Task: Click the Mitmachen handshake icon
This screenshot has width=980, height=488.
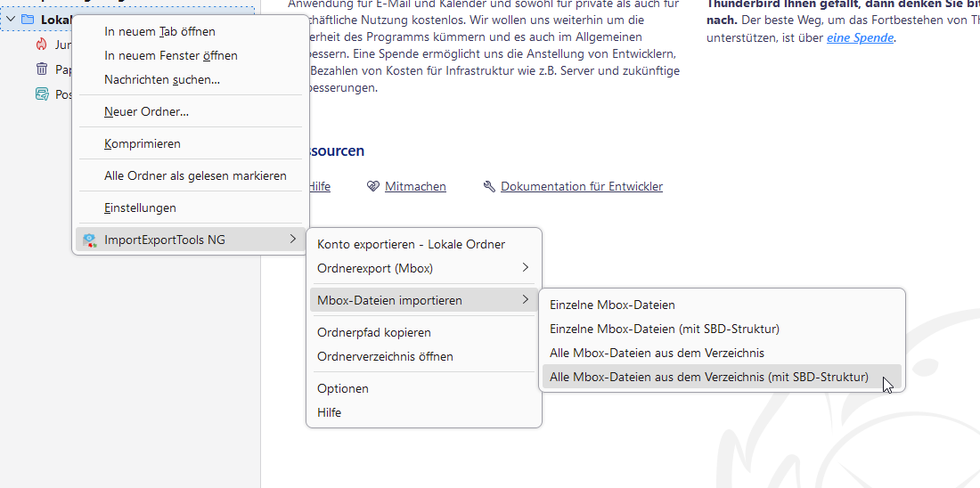Action: tap(373, 186)
